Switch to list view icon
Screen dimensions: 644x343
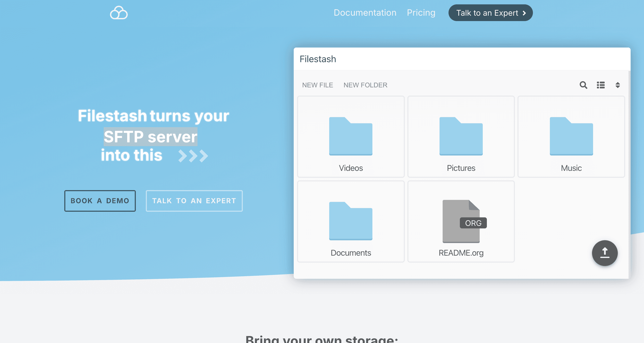[x=601, y=85]
